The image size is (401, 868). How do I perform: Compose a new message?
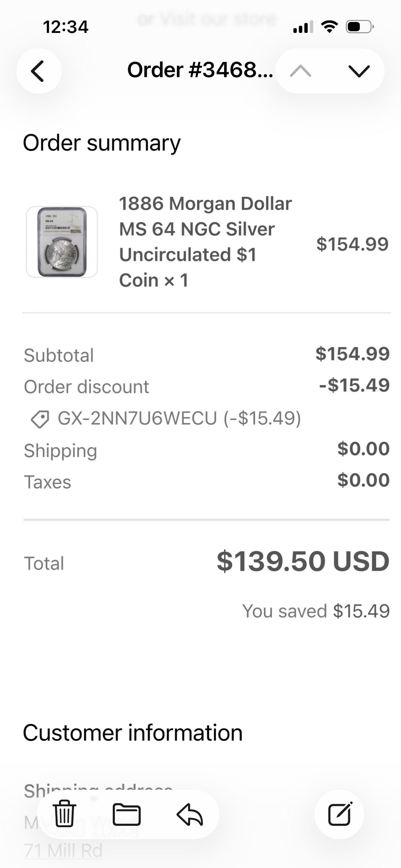click(x=340, y=814)
